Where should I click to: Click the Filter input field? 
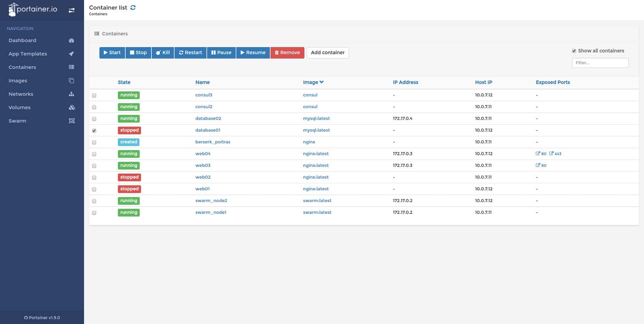coord(600,63)
